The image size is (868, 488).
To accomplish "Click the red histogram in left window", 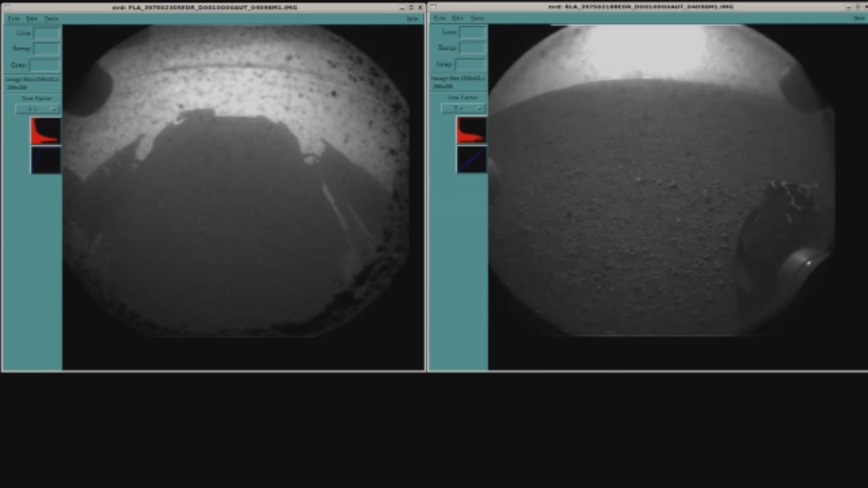I will pos(46,131).
